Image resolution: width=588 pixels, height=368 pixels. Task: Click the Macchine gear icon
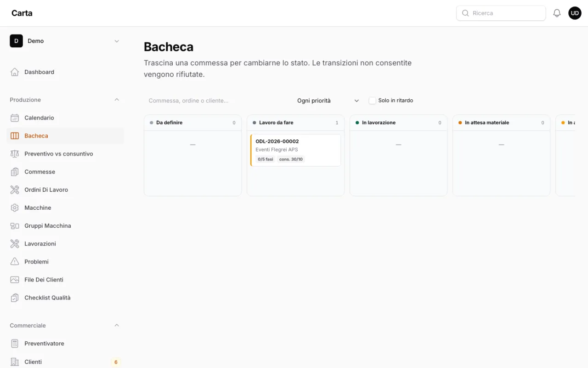coord(15,208)
